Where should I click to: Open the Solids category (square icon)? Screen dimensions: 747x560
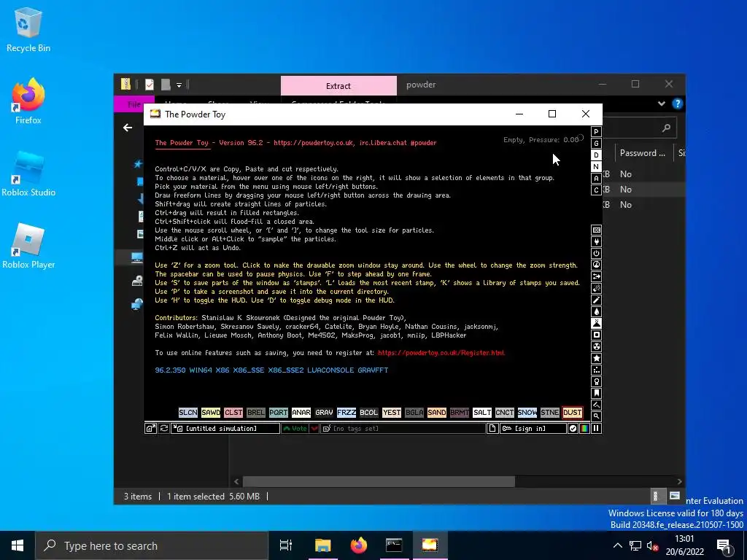(x=596, y=335)
